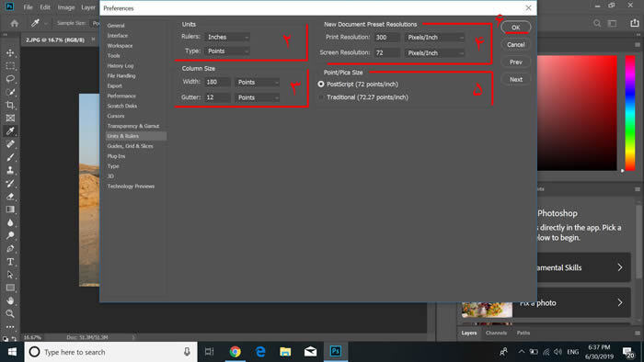Open Screen Resolution Pixels/Inch dropdown
This screenshot has height=362, width=644.
(x=435, y=53)
